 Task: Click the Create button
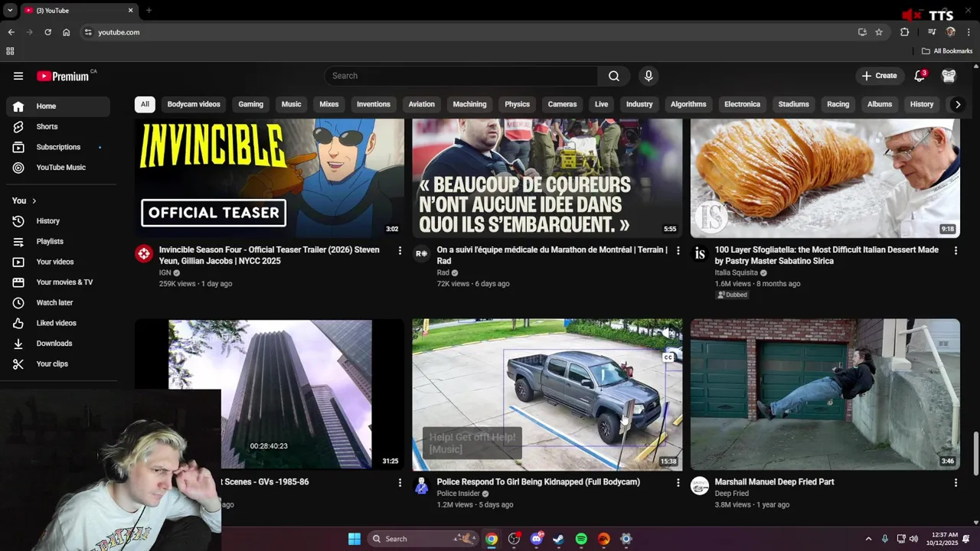click(x=879, y=76)
